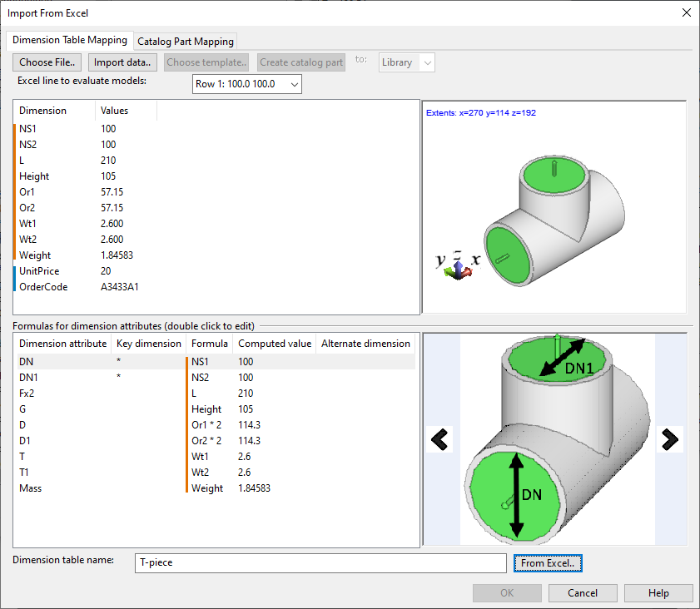
Task: Open Help for this dialog
Action: point(658,593)
